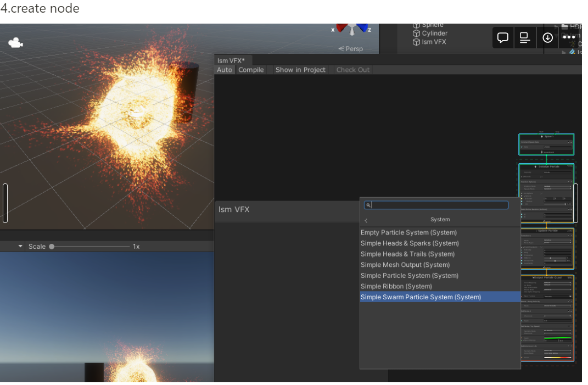
Task: Click cube icon beside Cylinder
Action: (416, 34)
